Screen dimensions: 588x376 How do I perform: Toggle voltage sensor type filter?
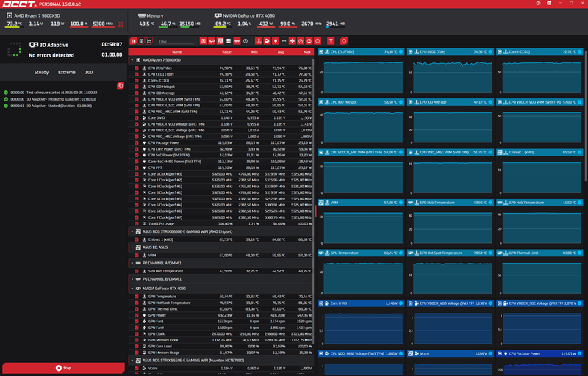tap(267, 41)
